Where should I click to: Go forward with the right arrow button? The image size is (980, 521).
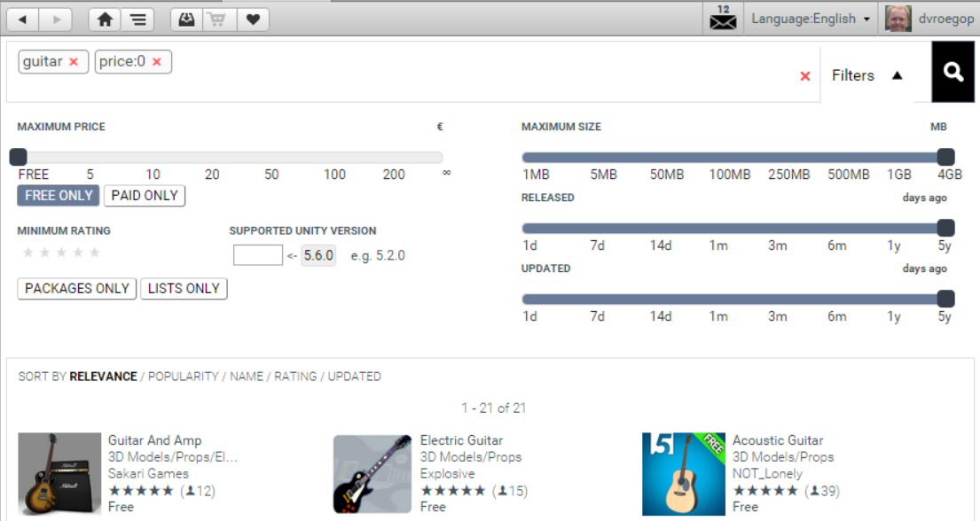[x=56, y=19]
